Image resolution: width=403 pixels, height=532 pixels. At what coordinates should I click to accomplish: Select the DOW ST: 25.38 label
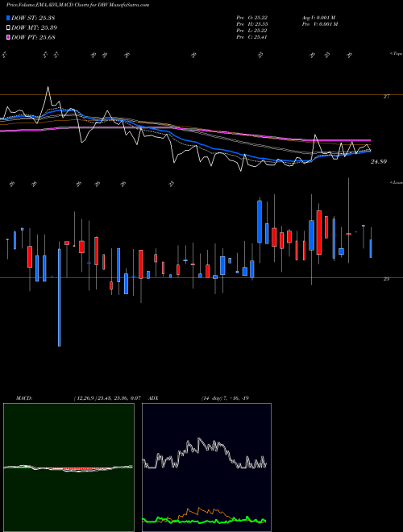(33, 18)
